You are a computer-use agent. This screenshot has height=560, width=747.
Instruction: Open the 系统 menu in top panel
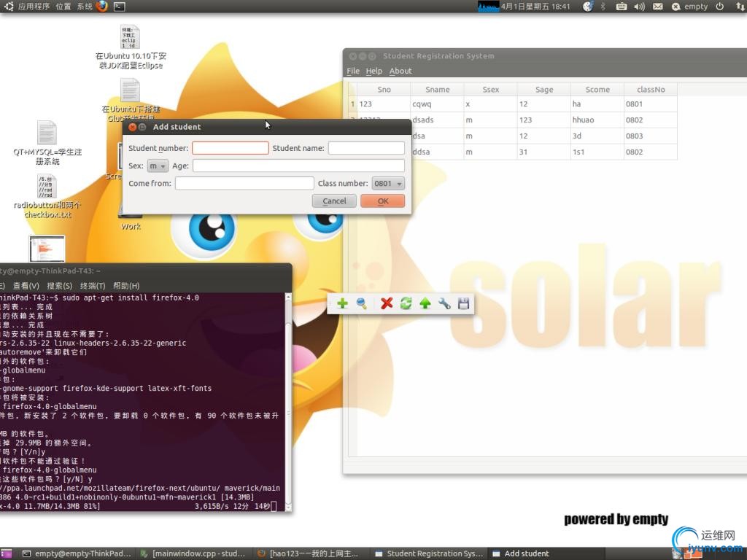point(85,6)
